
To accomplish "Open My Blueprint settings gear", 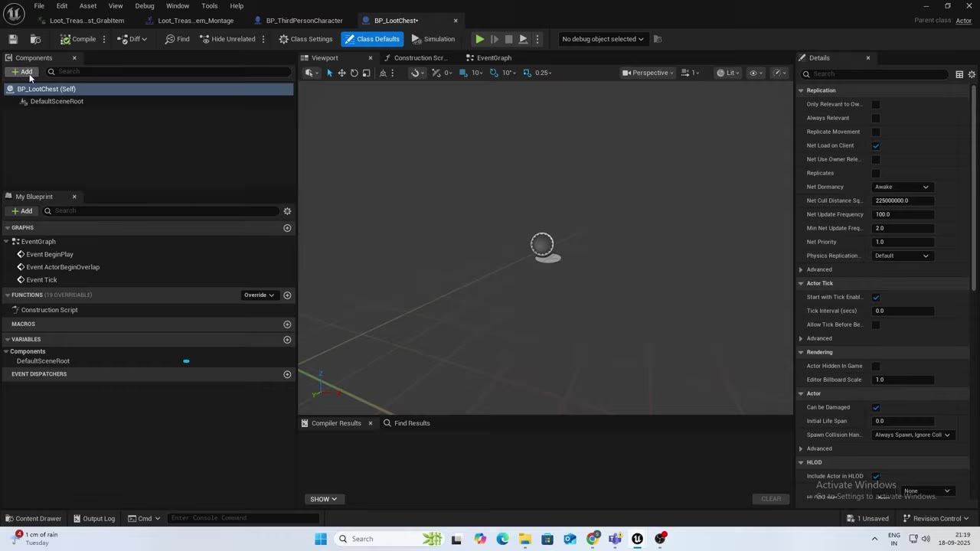I will [x=287, y=211].
